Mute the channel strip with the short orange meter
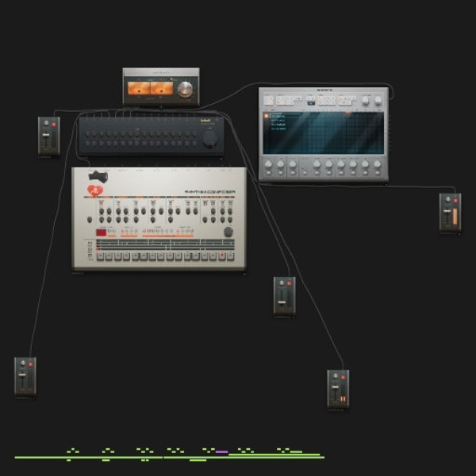476x476 pixels. [343, 378]
